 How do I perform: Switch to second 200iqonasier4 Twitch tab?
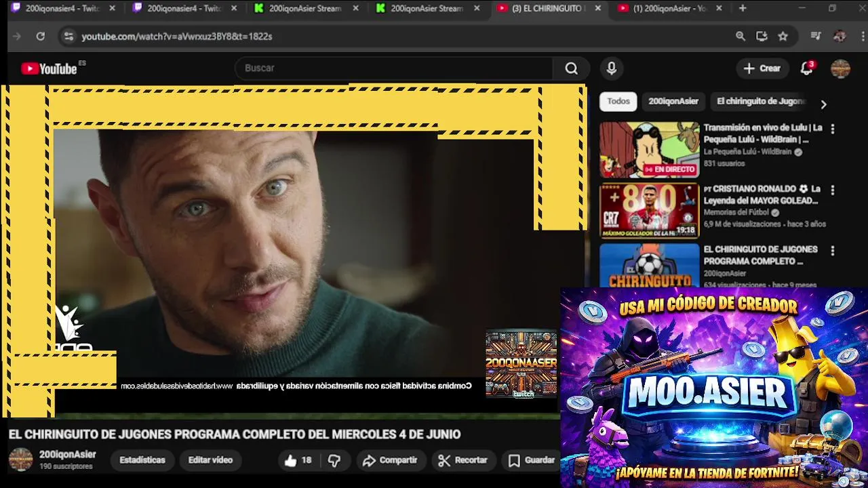pos(184,8)
